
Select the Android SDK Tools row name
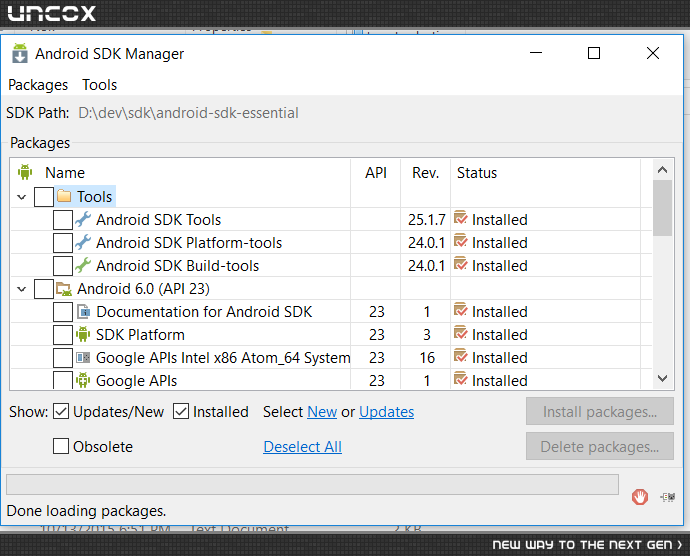click(158, 219)
